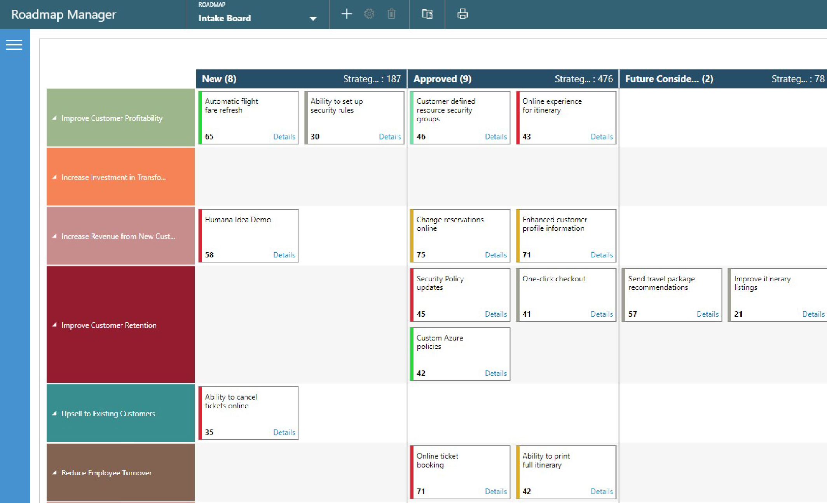Click the export/copy board icon
Screen dimensions: 827x504
(x=427, y=14)
